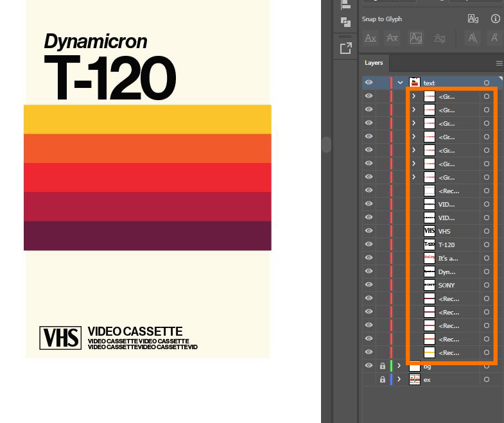
Task: Enable Angular Guides snap icon
Action: tap(473, 39)
